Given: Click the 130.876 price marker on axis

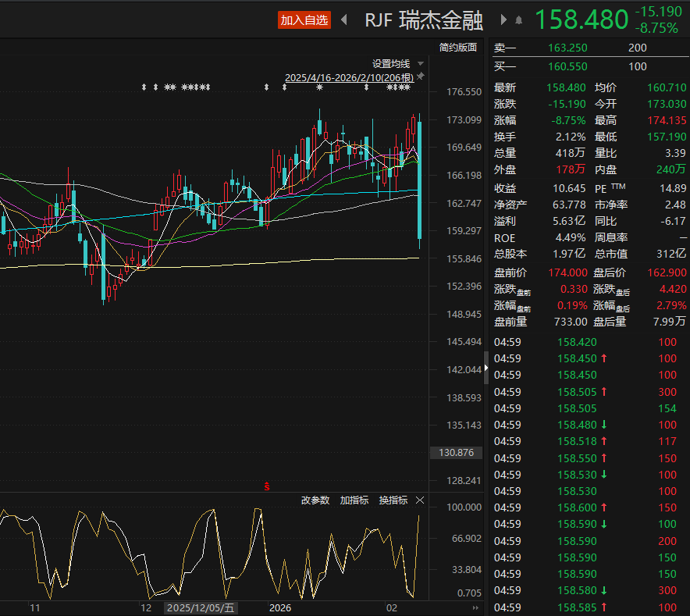Looking at the screenshot, I should coord(457,453).
